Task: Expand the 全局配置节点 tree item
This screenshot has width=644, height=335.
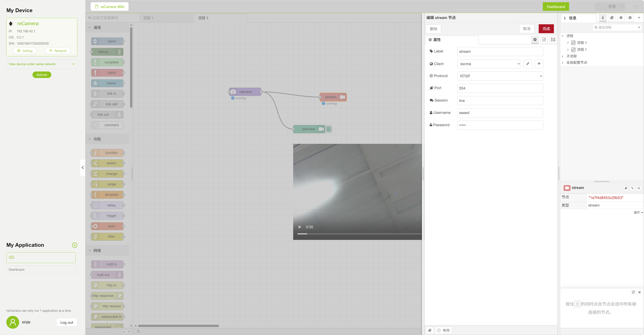Action: [562, 62]
